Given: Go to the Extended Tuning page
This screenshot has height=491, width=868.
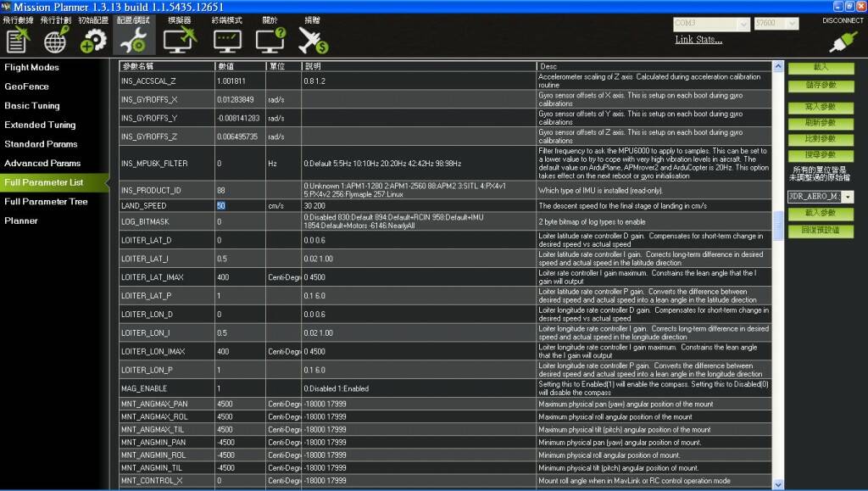Looking at the screenshot, I should tap(40, 125).
